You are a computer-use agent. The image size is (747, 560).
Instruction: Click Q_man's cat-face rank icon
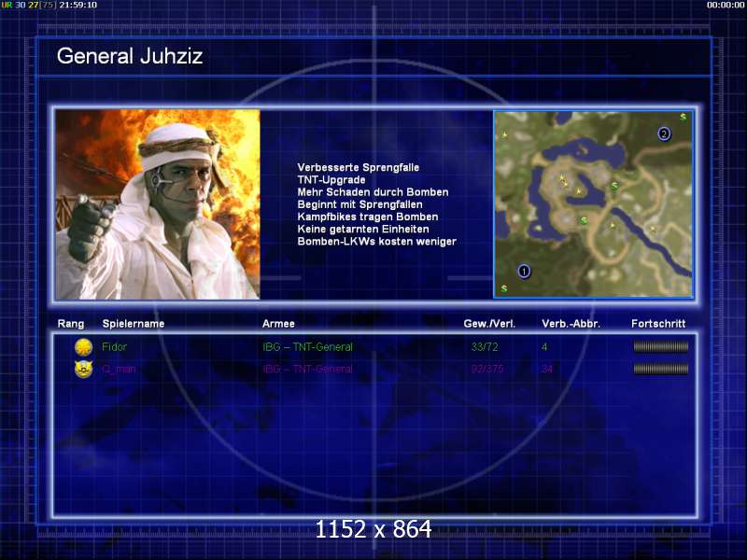(83, 369)
